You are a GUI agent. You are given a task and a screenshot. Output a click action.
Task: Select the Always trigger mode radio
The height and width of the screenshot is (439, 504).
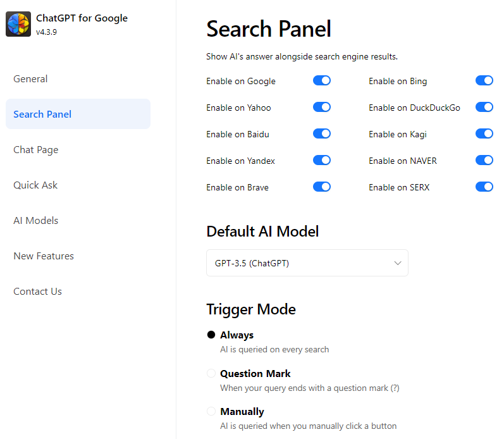pyautogui.click(x=211, y=335)
